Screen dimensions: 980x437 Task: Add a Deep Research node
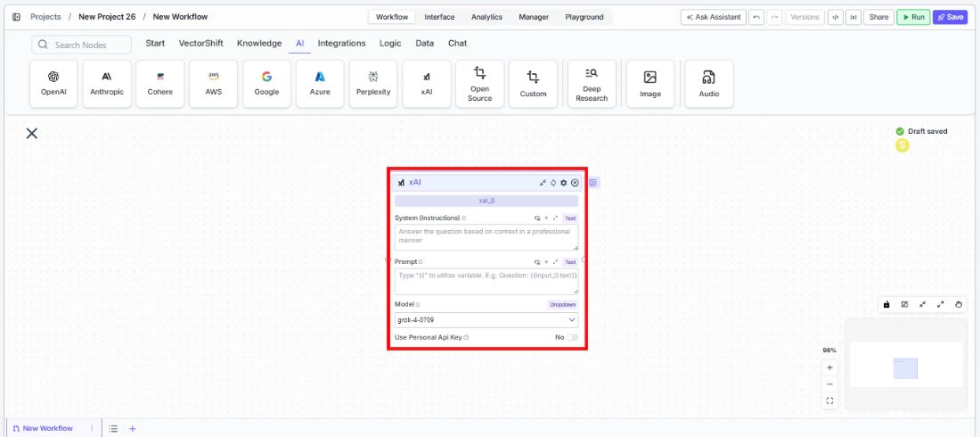pos(592,84)
